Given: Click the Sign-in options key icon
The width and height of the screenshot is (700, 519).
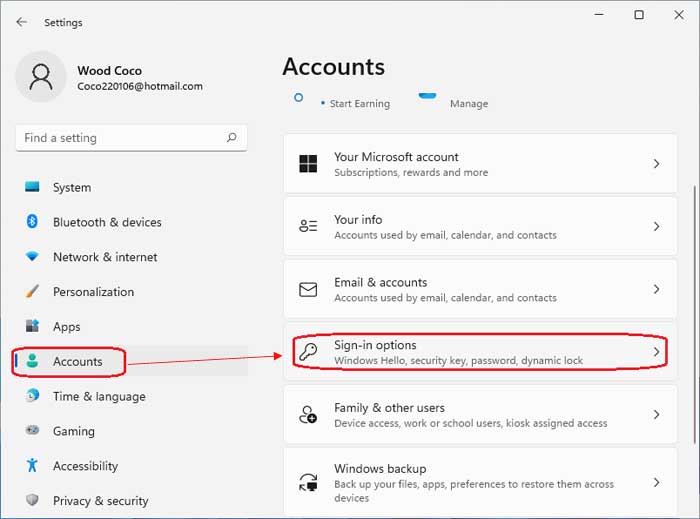Looking at the screenshot, I should click(308, 352).
